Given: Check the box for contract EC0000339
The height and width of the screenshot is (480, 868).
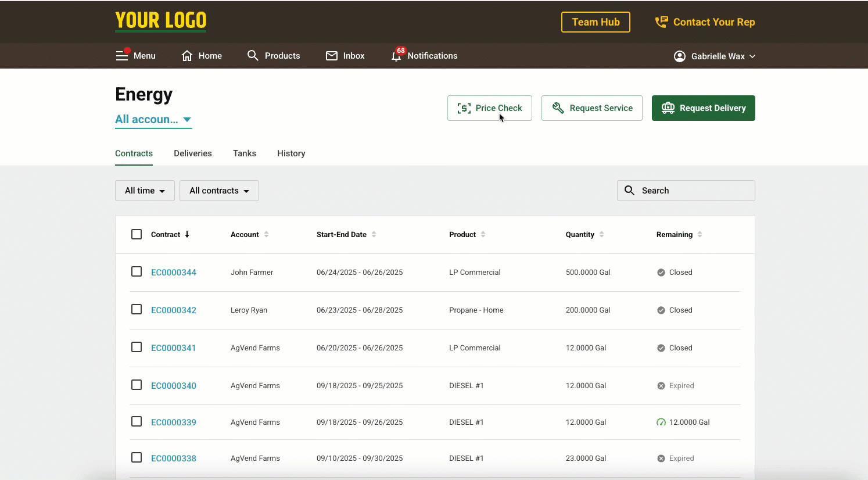Looking at the screenshot, I should (x=137, y=421).
